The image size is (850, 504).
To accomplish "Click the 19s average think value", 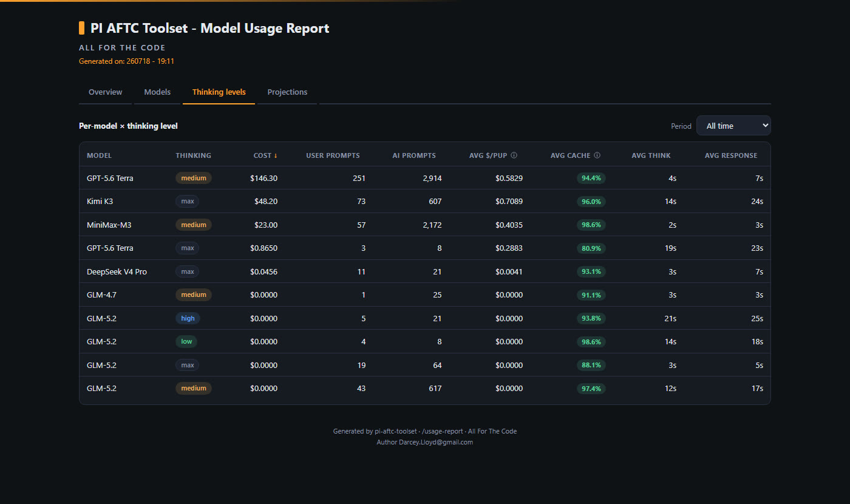I will 670,248.
